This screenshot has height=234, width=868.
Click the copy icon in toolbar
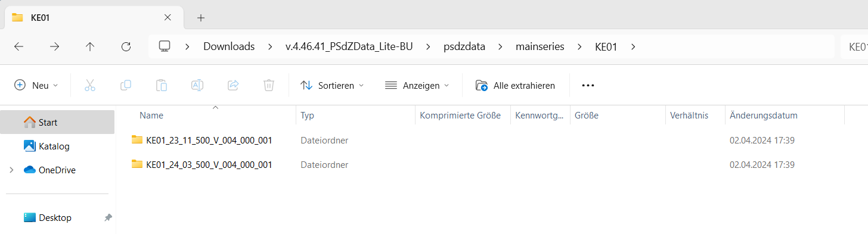click(126, 85)
